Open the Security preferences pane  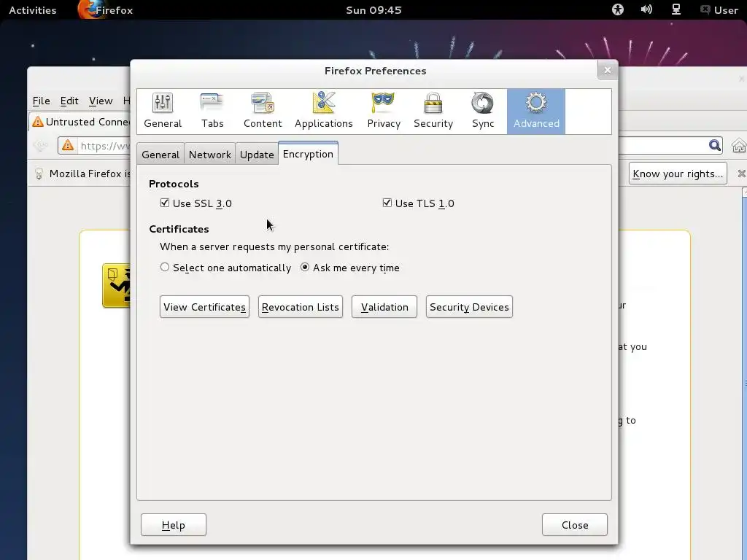tap(433, 111)
